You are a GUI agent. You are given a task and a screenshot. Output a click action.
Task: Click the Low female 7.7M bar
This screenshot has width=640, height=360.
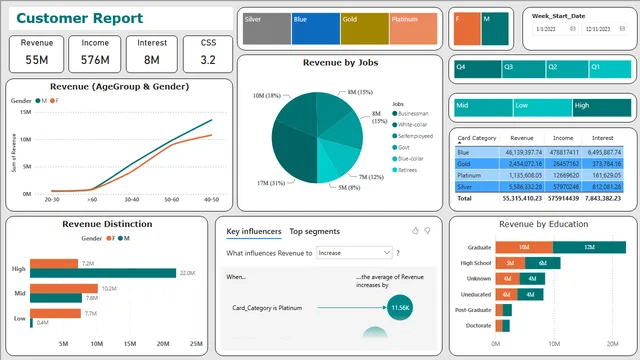pyautogui.click(x=56, y=313)
